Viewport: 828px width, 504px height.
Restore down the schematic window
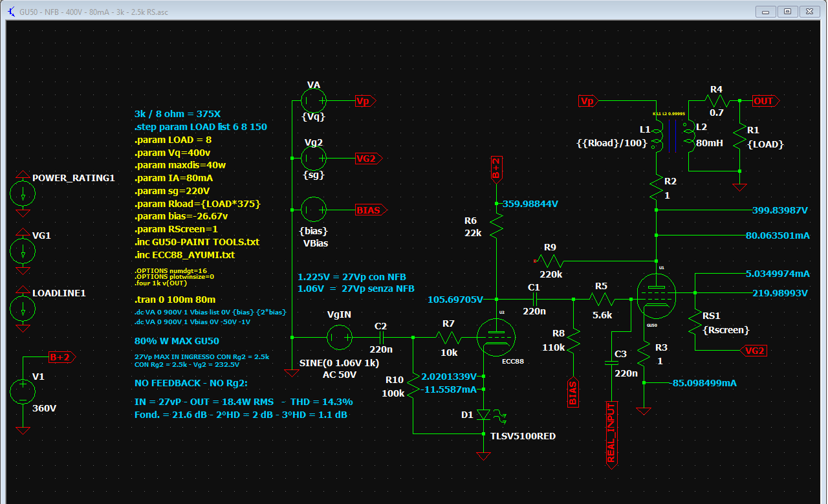click(787, 11)
